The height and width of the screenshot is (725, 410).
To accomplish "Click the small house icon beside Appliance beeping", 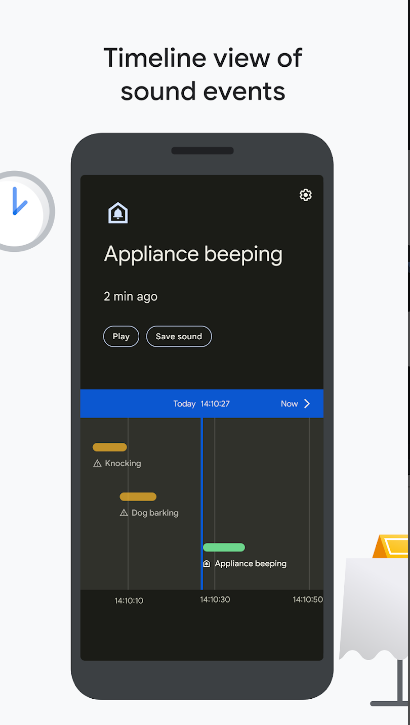I will (207, 564).
